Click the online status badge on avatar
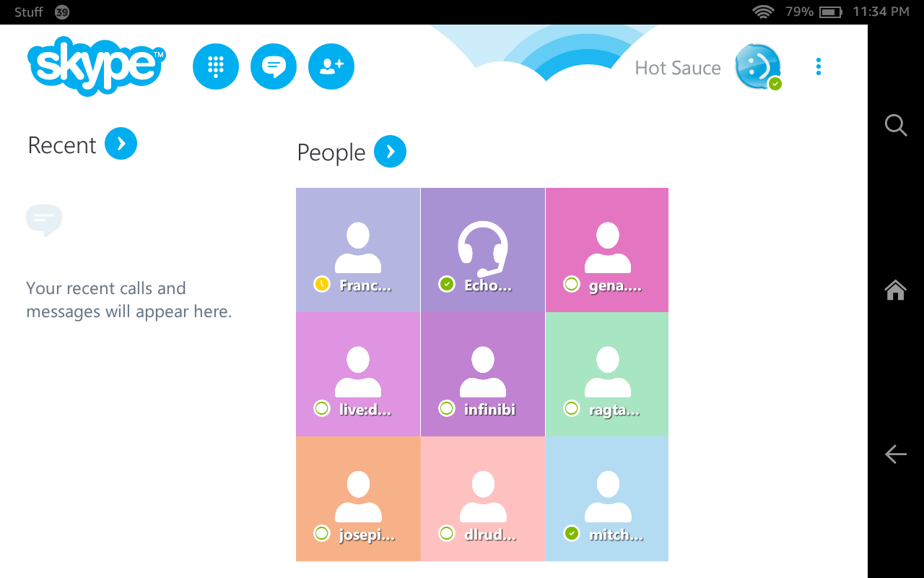 coord(775,84)
